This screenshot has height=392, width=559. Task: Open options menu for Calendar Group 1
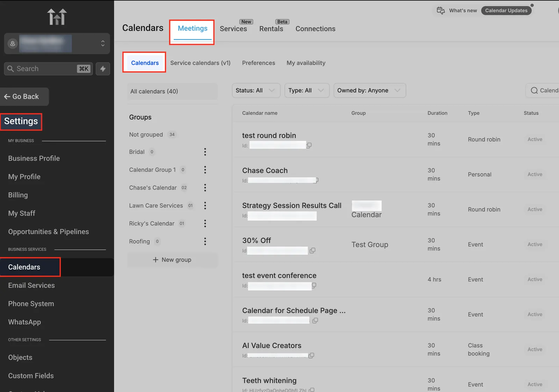point(205,170)
